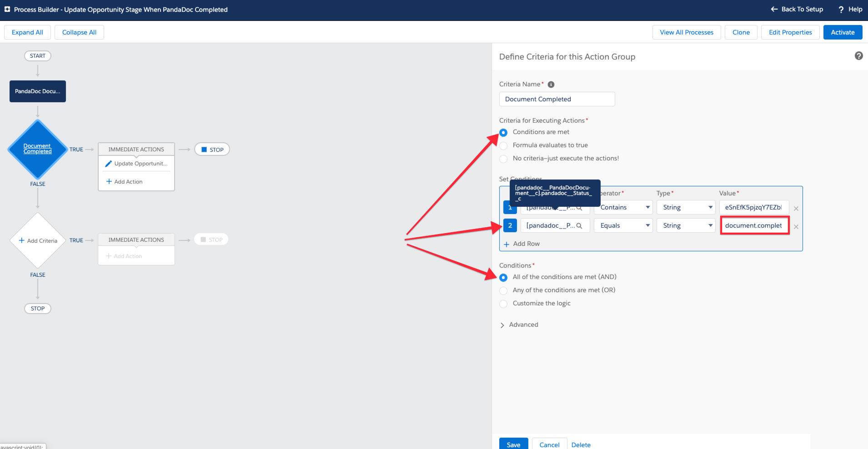868x449 pixels.
Task: Open panel help question mark icon
Action: coord(859,56)
